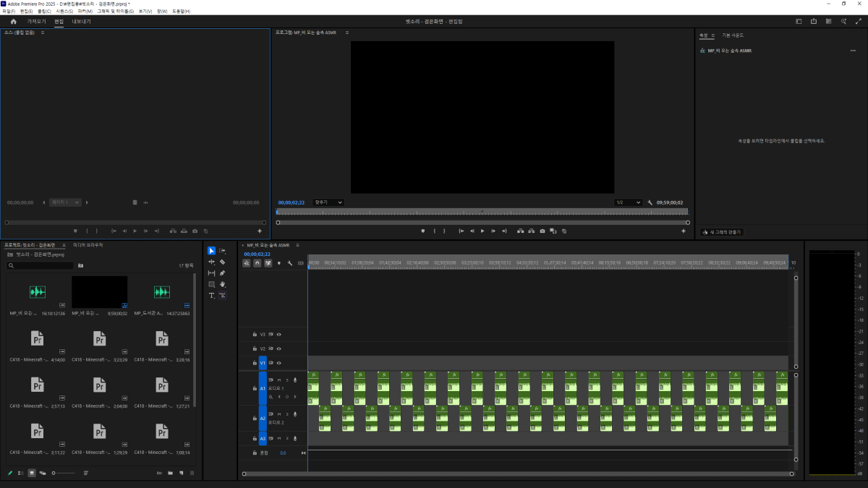Open timeline display settings wrench

point(289,263)
